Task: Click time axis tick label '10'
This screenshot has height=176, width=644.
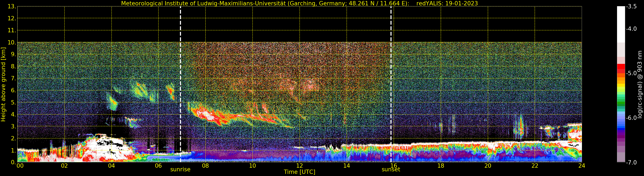Action: pyautogui.click(x=252, y=166)
